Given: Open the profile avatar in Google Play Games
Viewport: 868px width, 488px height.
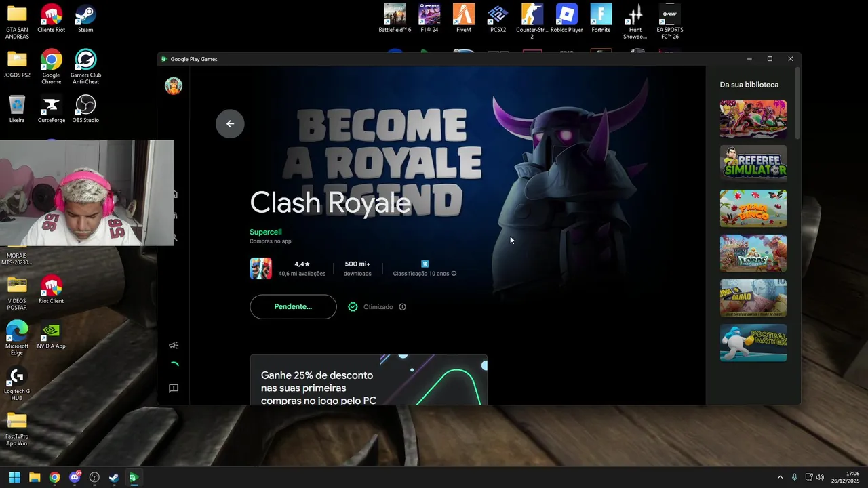Looking at the screenshot, I should pos(174,86).
